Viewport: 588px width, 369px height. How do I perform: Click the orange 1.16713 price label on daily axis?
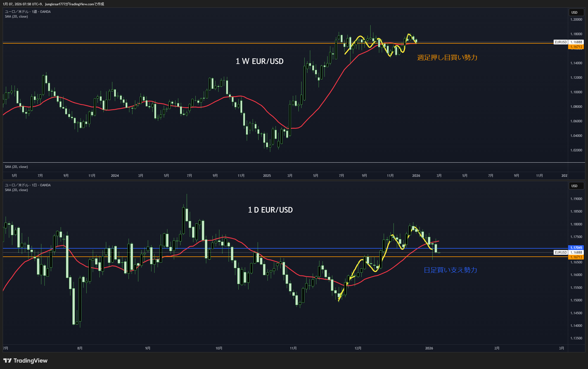pyautogui.click(x=576, y=257)
